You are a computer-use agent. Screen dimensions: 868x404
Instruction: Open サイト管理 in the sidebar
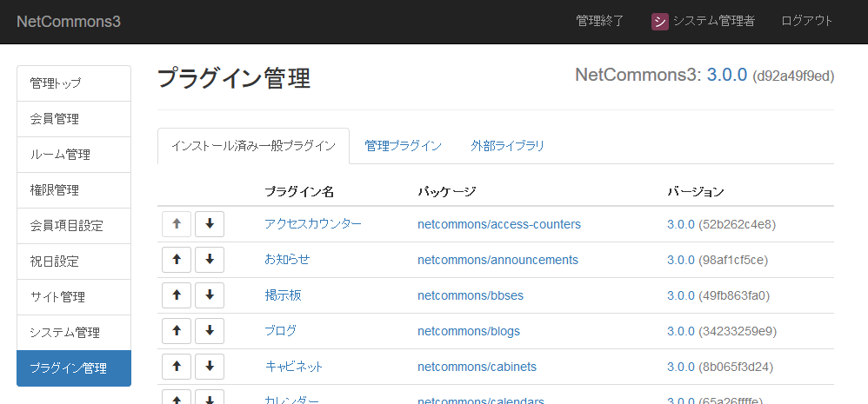pyautogui.click(x=74, y=297)
